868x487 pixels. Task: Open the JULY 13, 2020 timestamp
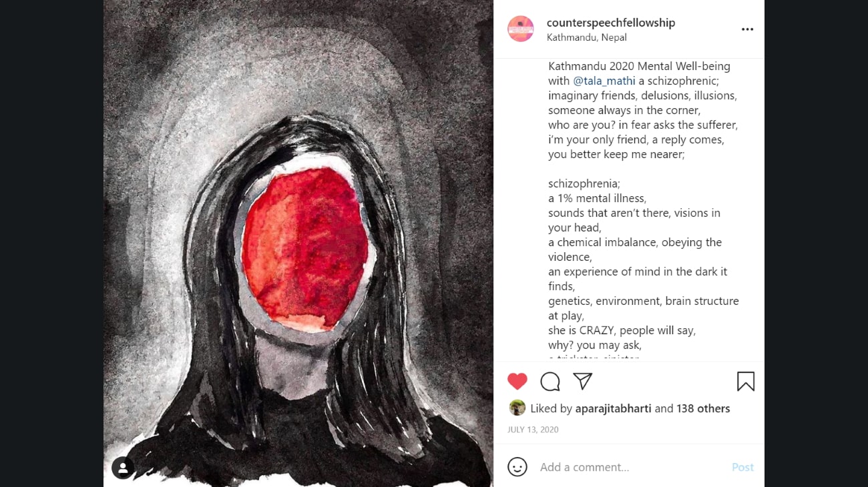click(533, 430)
